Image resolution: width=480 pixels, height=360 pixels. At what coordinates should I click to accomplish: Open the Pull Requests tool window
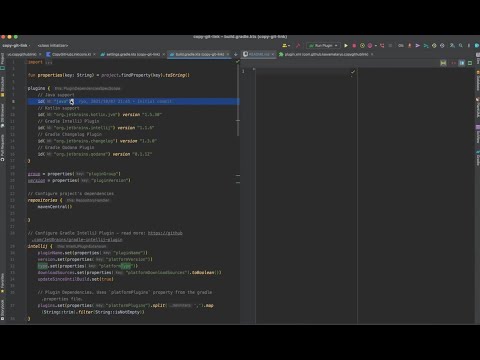(x=2, y=148)
